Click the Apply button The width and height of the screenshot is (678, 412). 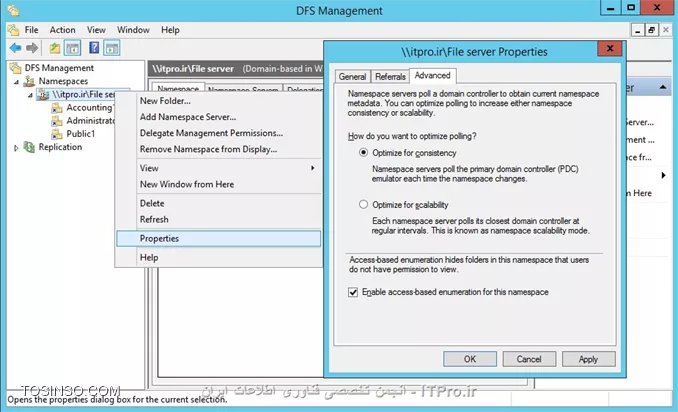(588, 359)
